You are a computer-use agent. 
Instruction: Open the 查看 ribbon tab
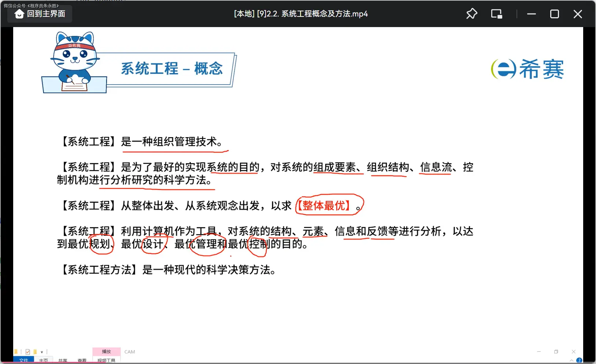click(82, 360)
